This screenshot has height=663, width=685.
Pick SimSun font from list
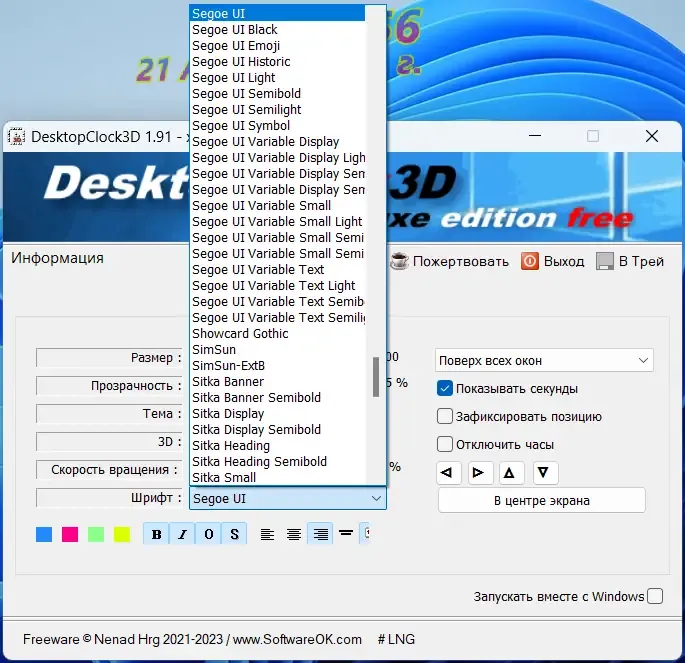pos(277,350)
